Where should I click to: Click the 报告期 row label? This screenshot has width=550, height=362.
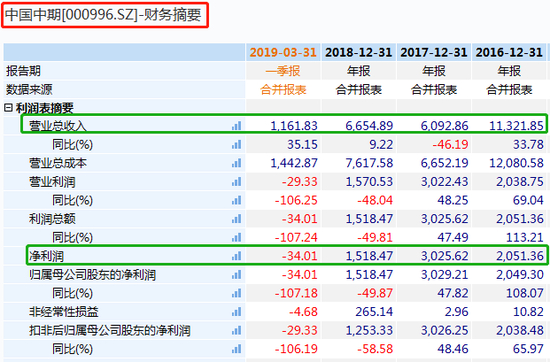pos(23,71)
